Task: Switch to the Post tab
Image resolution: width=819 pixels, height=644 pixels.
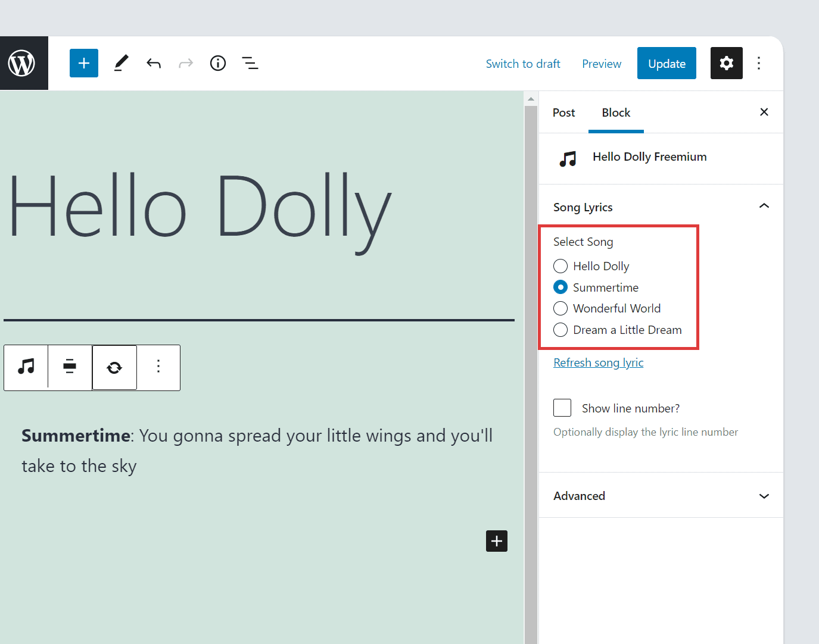Action: tap(563, 112)
